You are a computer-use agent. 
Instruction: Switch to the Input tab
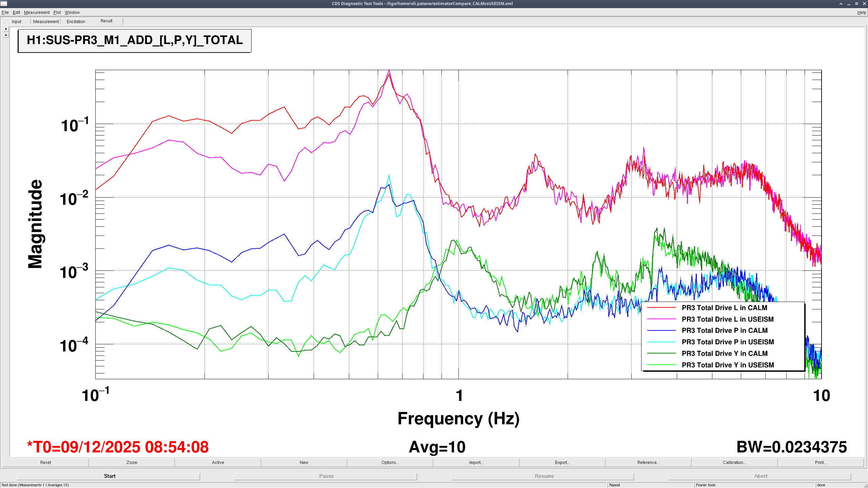pos(16,22)
